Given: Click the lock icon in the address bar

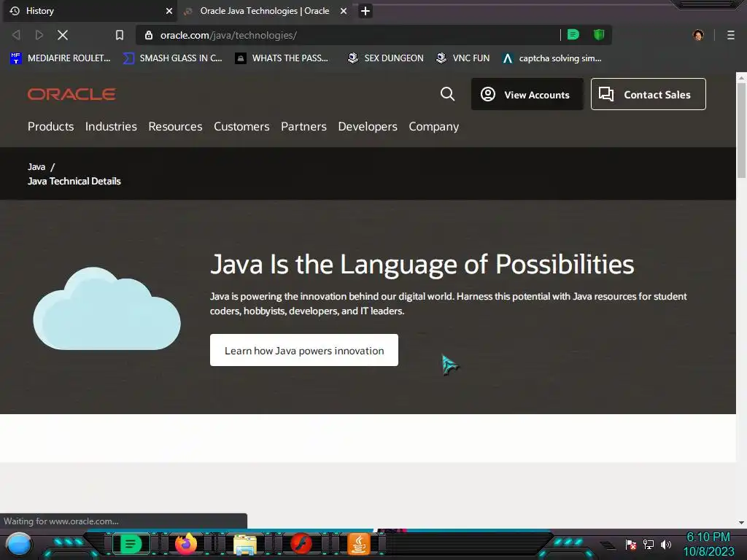Looking at the screenshot, I should coord(149,35).
